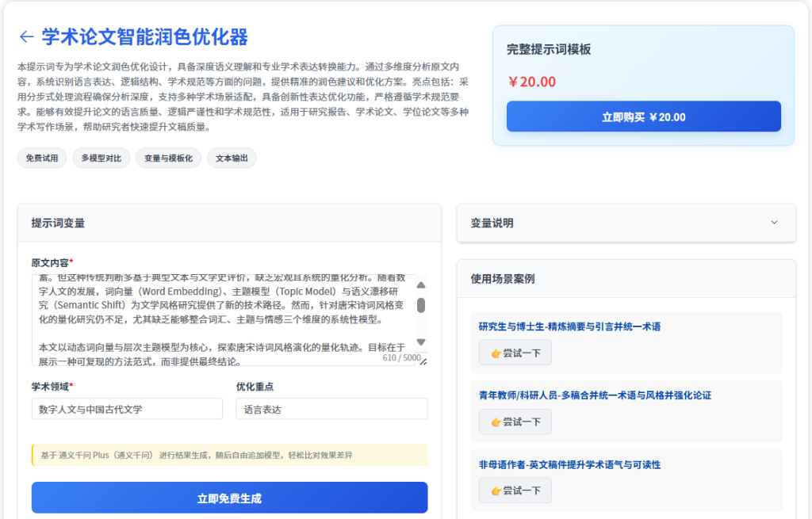Viewport: 812px width, 519px height.
Task: Select the 变量与模板化 tag
Action: (168, 158)
